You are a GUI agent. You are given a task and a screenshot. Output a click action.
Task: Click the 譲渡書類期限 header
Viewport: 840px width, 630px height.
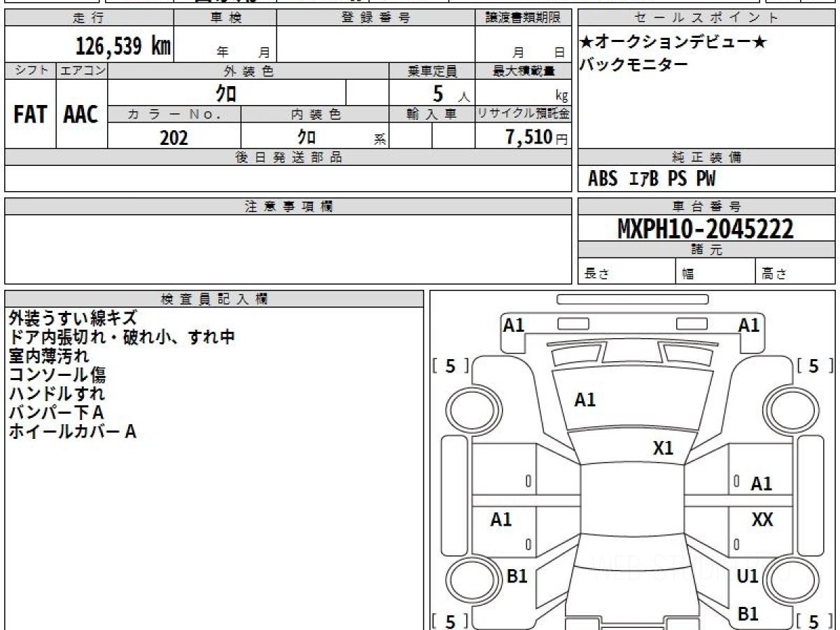pos(523,18)
